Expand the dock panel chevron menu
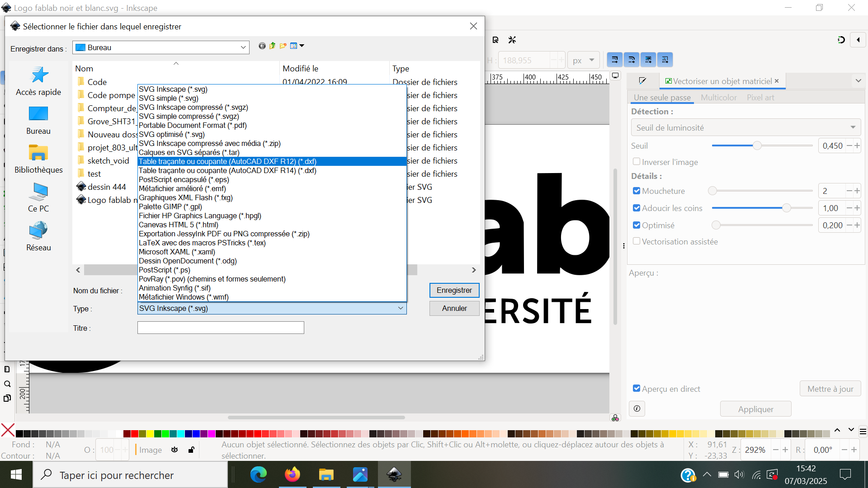Image resolution: width=868 pixels, height=488 pixels. coord(858,81)
